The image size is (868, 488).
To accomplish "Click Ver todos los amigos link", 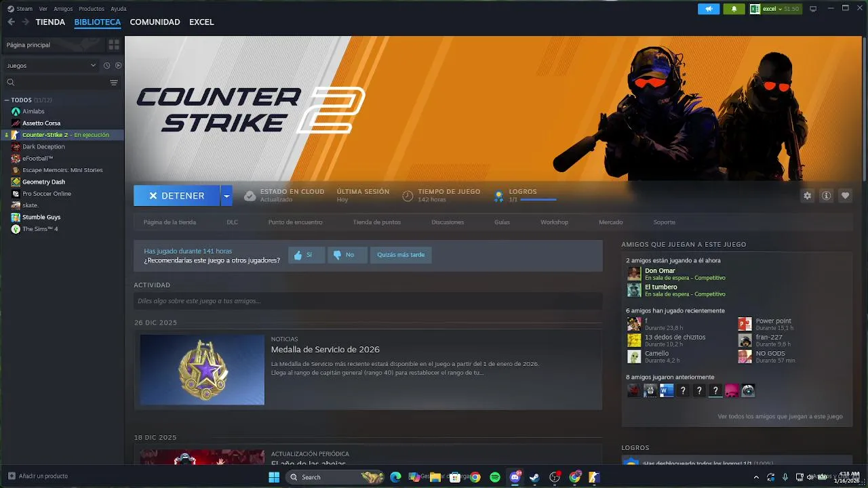I will click(780, 417).
